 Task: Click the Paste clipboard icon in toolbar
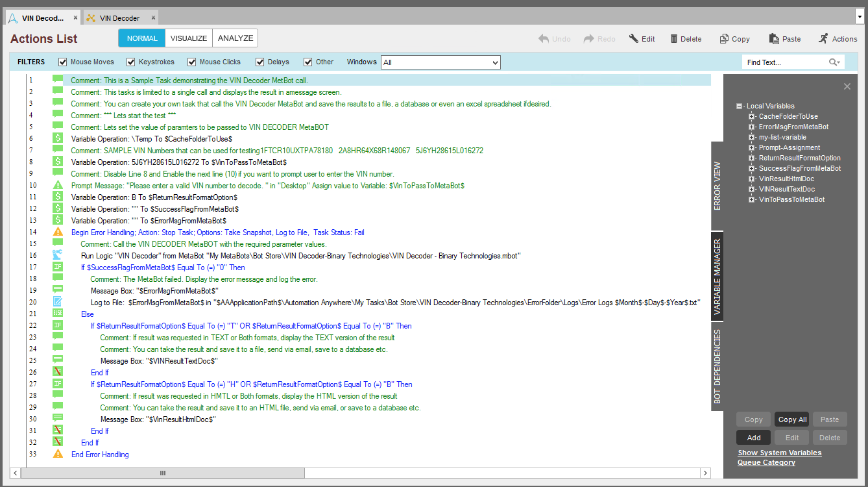[x=774, y=39]
